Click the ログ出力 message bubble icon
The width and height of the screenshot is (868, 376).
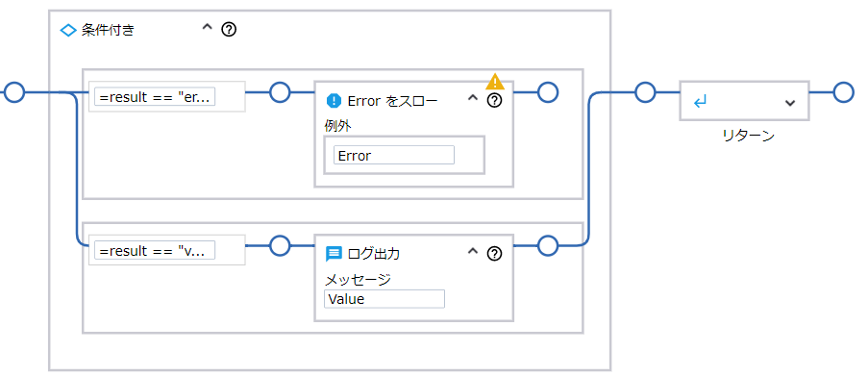(334, 254)
